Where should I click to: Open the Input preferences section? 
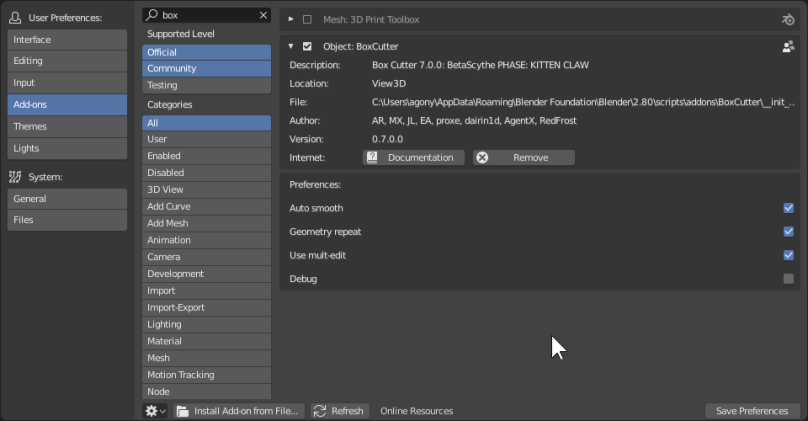pyautogui.click(x=67, y=82)
